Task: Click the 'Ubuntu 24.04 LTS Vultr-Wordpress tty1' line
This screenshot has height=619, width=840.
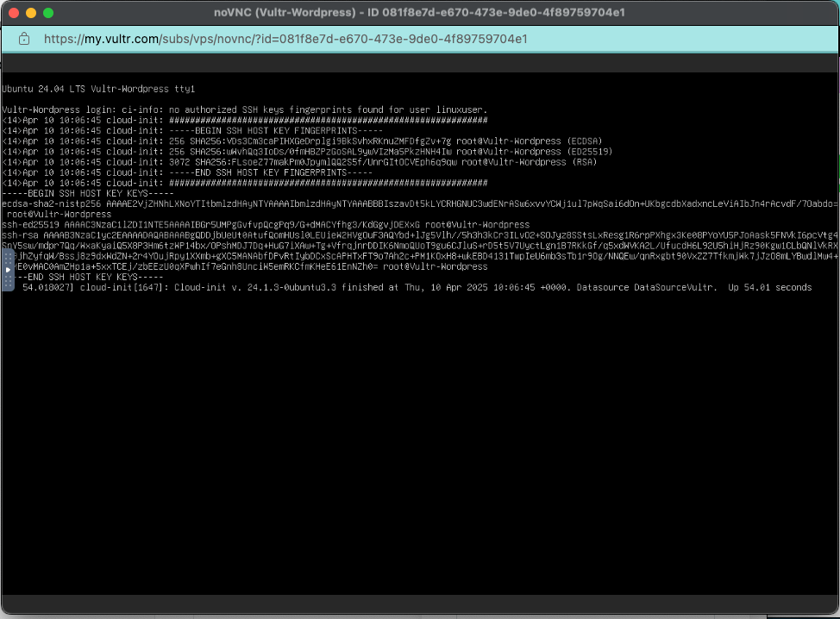Action: click(98, 89)
